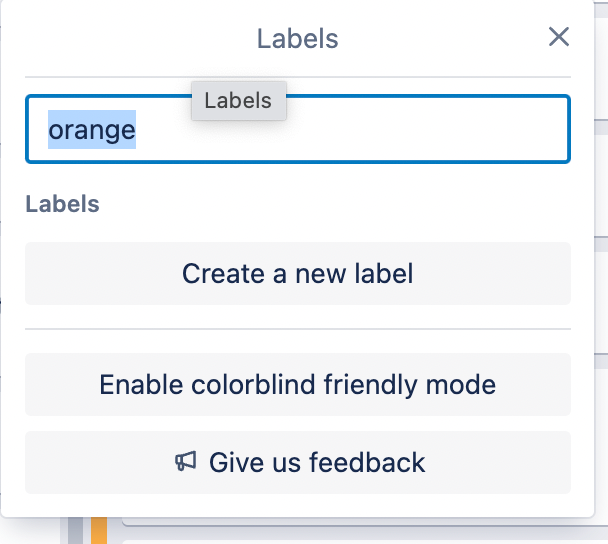This screenshot has width=608, height=544.
Task: Click the card edge below the popup
Action: [x=364, y=522]
